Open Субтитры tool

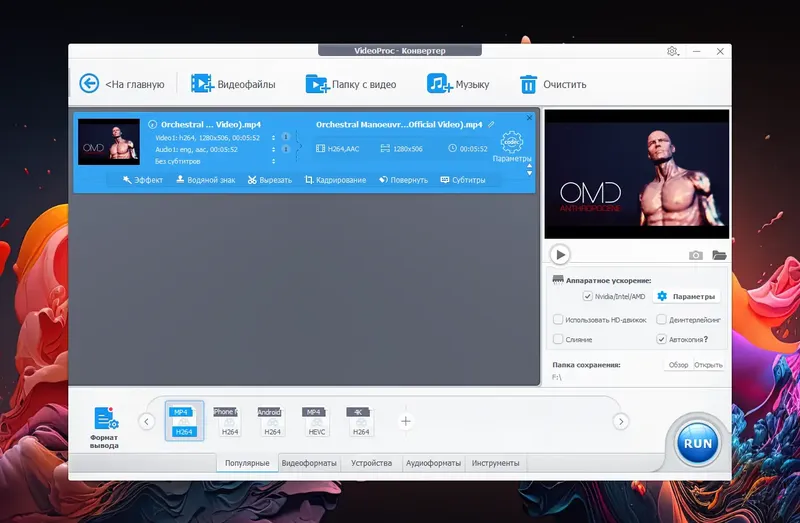[x=463, y=180]
